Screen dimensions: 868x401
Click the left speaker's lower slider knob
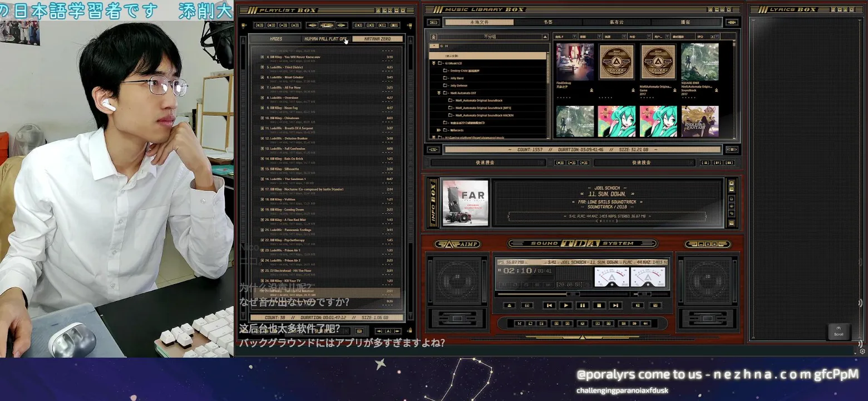point(458,319)
